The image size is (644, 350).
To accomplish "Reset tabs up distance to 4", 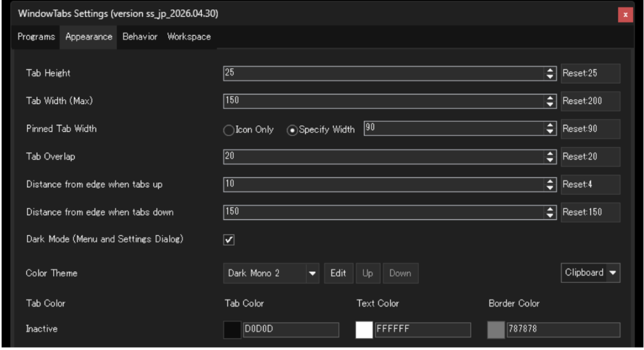I will (x=590, y=184).
